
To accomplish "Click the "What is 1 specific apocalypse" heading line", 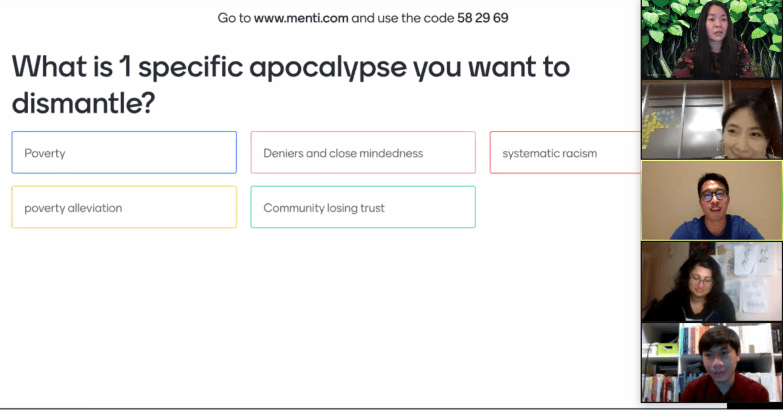I will click(290, 68).
